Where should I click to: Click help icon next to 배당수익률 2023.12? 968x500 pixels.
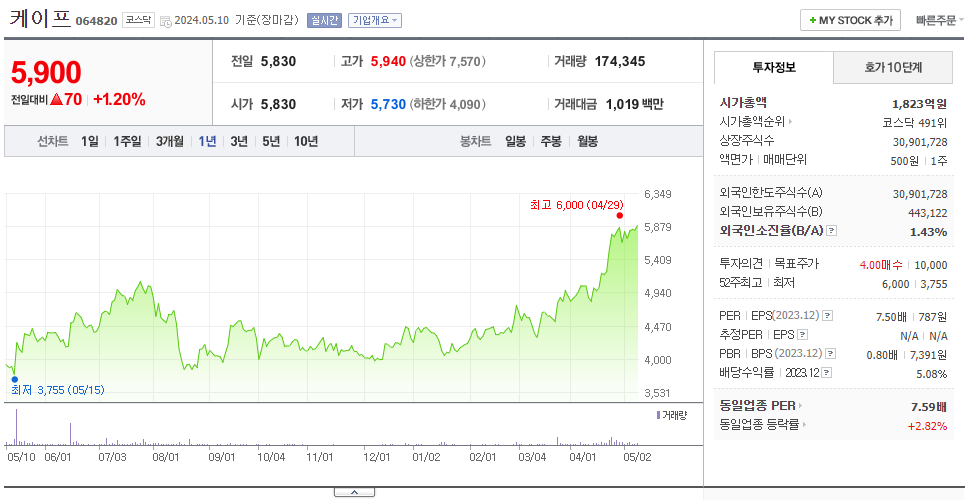click(x=827, y=373)
